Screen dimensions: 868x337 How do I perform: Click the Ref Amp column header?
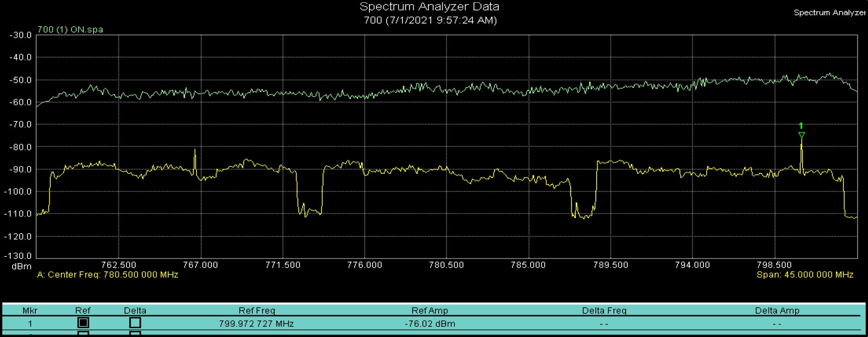(x=430, y=311)
